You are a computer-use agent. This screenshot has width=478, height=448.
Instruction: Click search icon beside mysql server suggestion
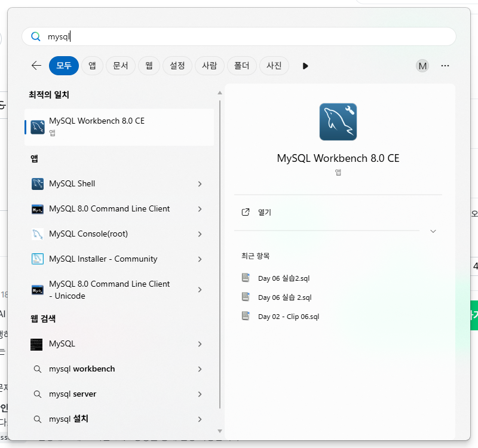(38, 394)
